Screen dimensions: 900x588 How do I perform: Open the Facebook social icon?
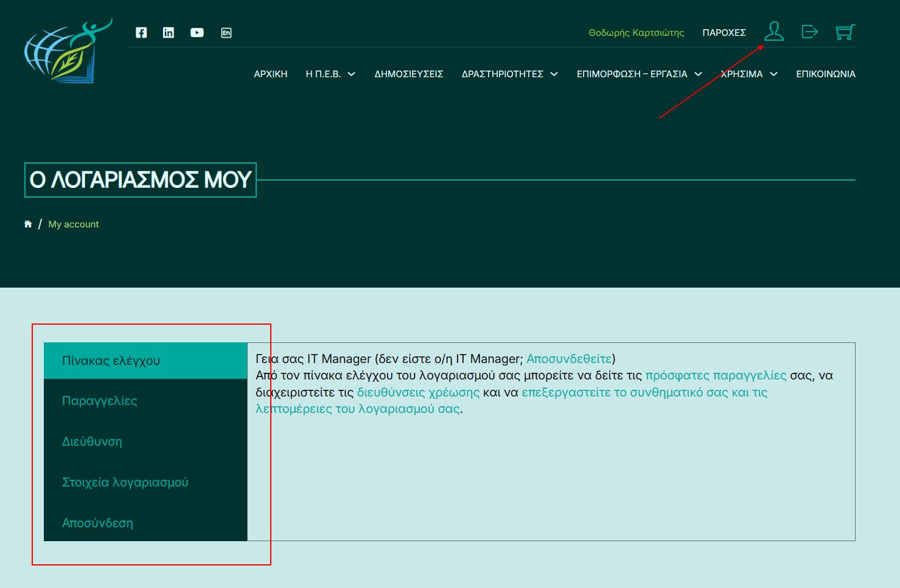click(141, 33)
